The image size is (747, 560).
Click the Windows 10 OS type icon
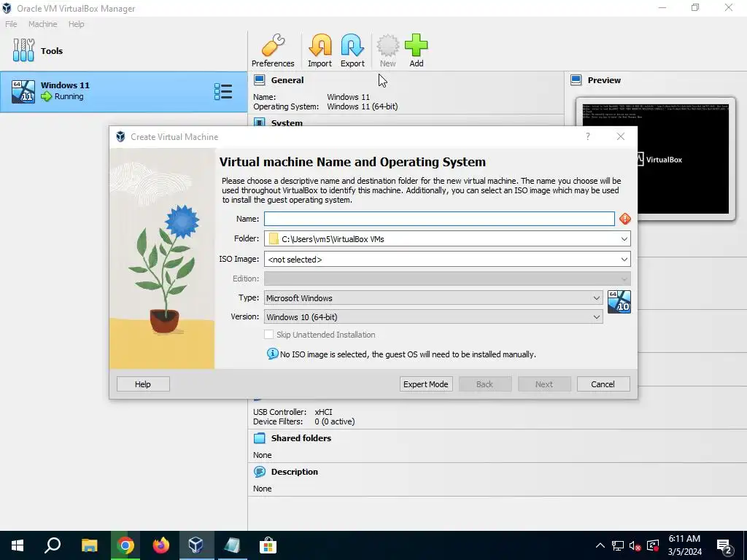point(619,302)
